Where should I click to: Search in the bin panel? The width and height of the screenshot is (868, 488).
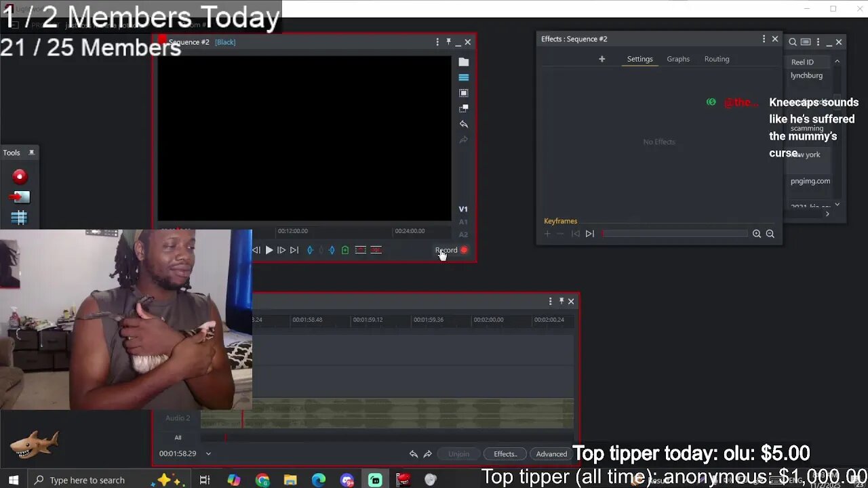[793, 42]
